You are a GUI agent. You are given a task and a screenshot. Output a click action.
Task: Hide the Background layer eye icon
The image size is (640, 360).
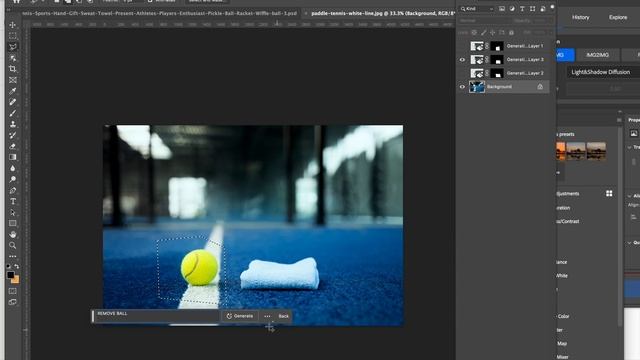pos(462,87)
